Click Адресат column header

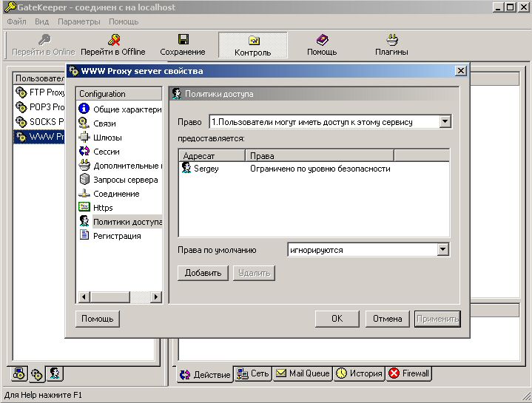[x=212, y=156]
